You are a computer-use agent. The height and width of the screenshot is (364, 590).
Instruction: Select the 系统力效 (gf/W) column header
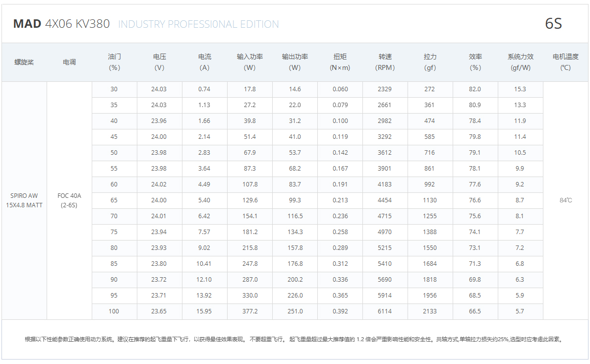click(x=521, y=62)
